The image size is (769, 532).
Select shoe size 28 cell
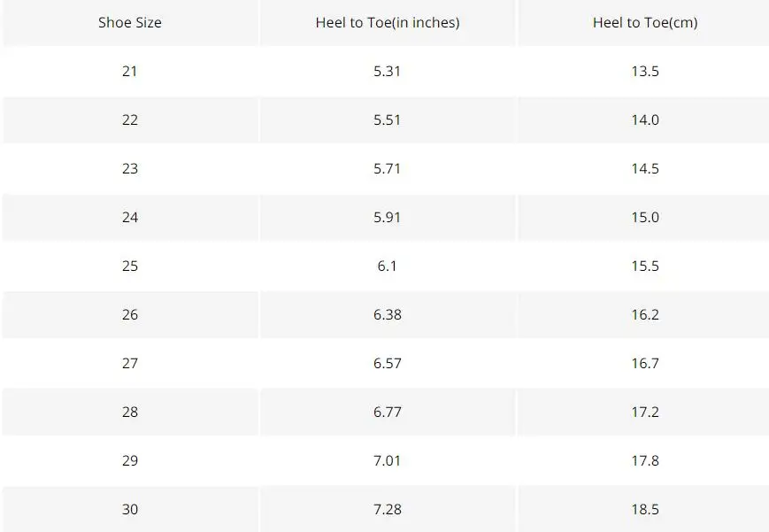tap(130, 412)
